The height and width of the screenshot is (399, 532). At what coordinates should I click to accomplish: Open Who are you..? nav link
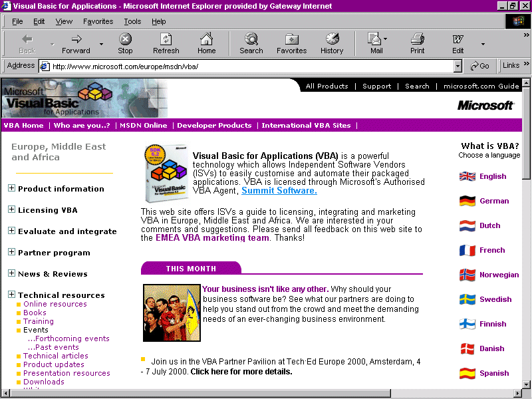[82, 125]
